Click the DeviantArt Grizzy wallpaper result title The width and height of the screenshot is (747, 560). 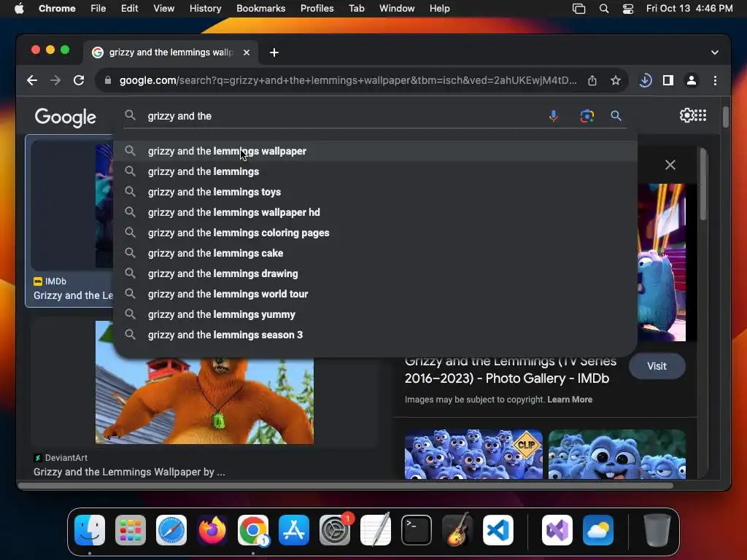point(129,472)
